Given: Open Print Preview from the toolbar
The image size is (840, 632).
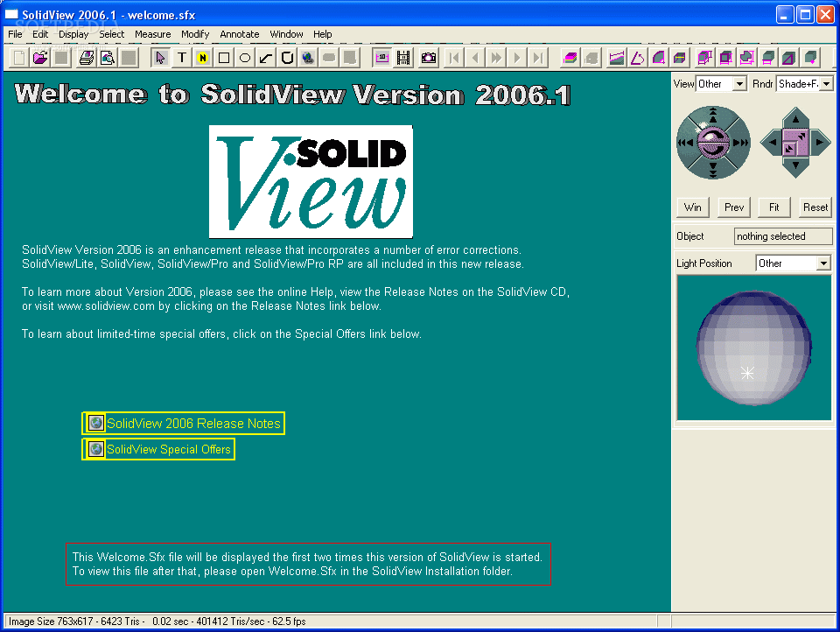Looking at the screenshot, I should (x=107, y=58).
